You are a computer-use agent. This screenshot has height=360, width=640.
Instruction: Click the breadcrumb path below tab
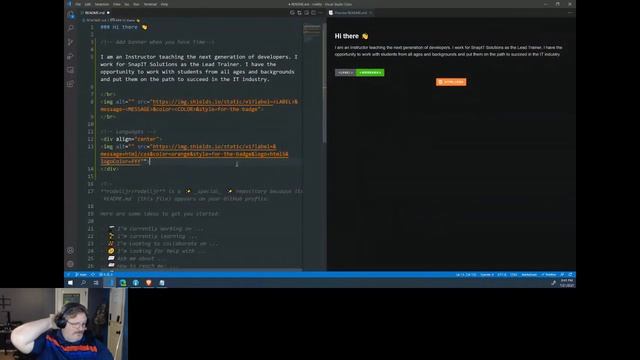[x=111, y=20]
